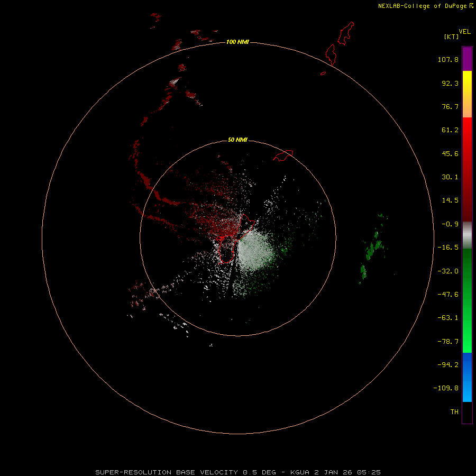Click the 76.7 velocity scale value
Screen dimensions: 476x476
click(x=450, y=106)
